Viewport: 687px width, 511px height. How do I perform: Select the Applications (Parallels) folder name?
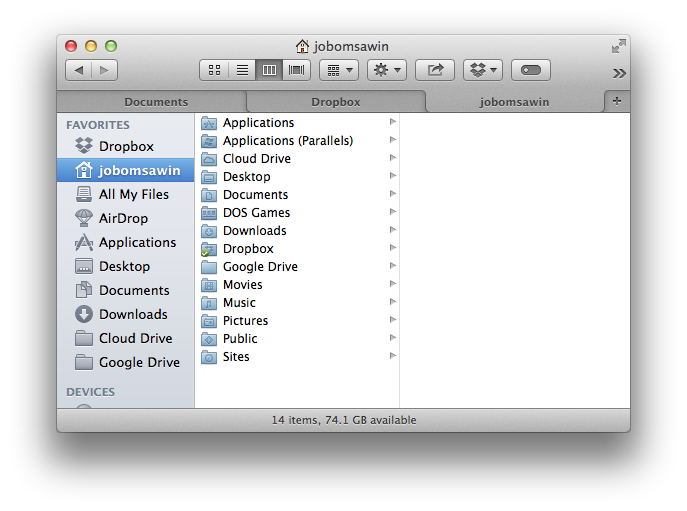[x=288, y=141]
